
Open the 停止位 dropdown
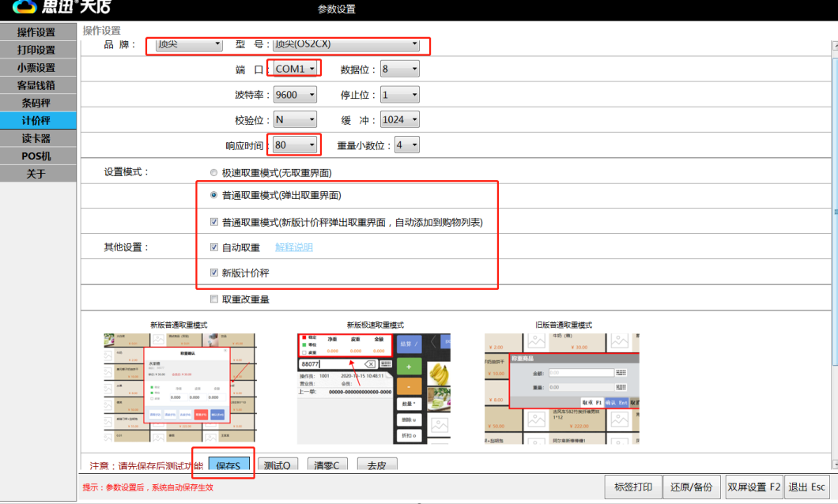400,95
